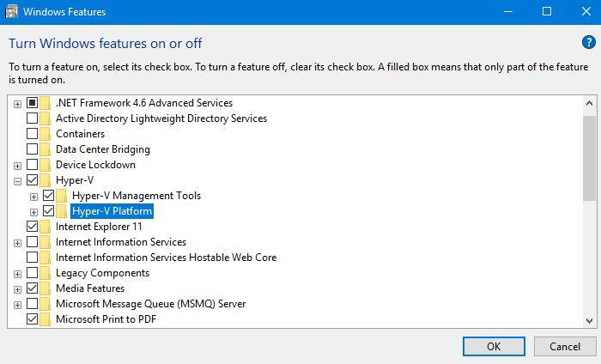Screen dimensions: 601x364
Task: Click the Internet Explorer 11 folder icon
Action: [45, 227]
